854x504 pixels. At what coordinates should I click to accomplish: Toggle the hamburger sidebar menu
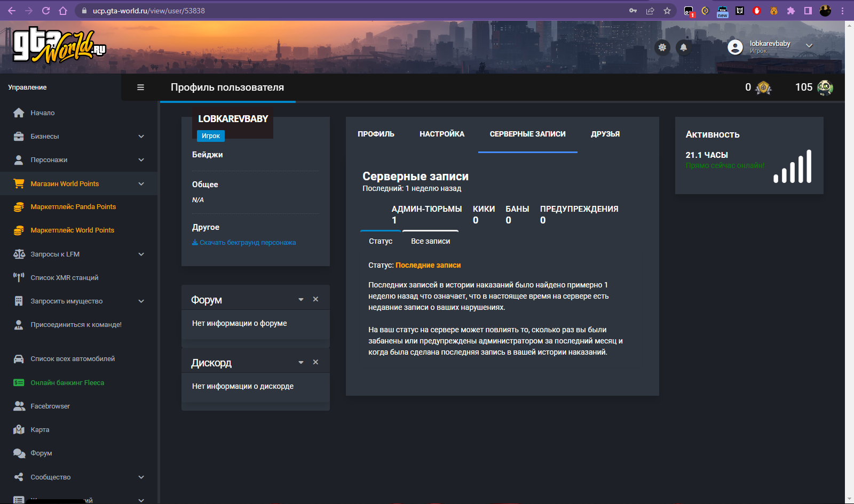click(141, 87)
